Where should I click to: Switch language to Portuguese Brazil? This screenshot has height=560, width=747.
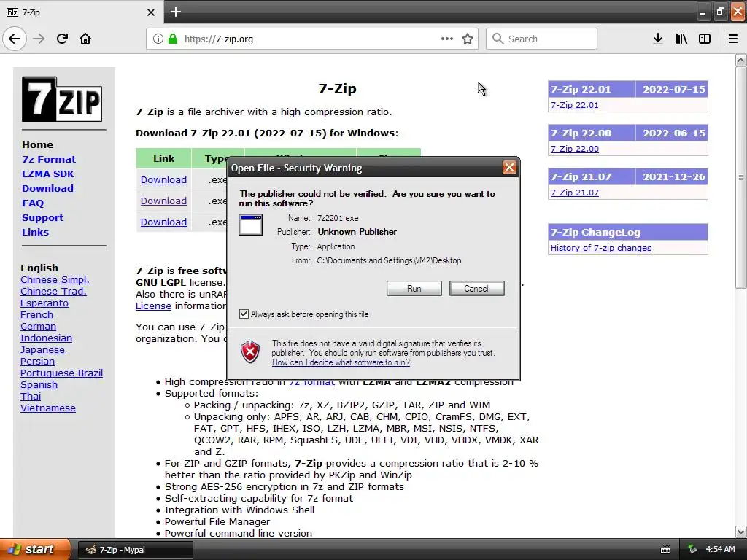tap(61, 373)
